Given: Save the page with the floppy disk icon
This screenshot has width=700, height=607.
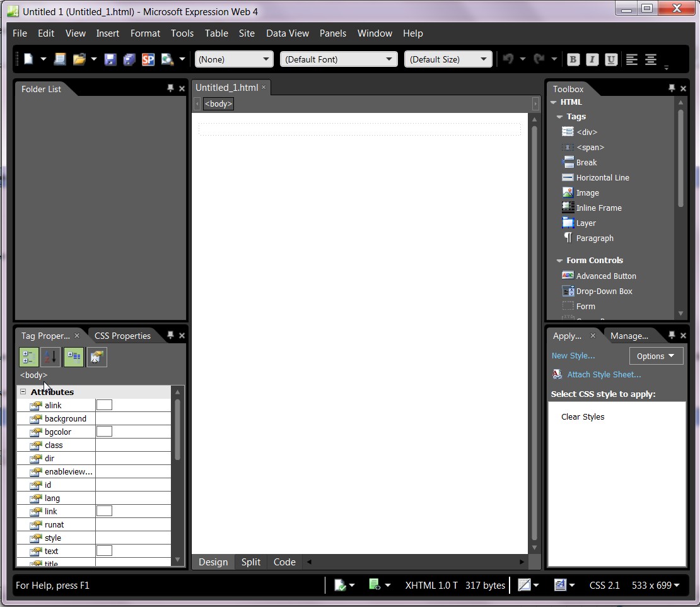Looking at the screenshot, I should (x=110, y=59).
